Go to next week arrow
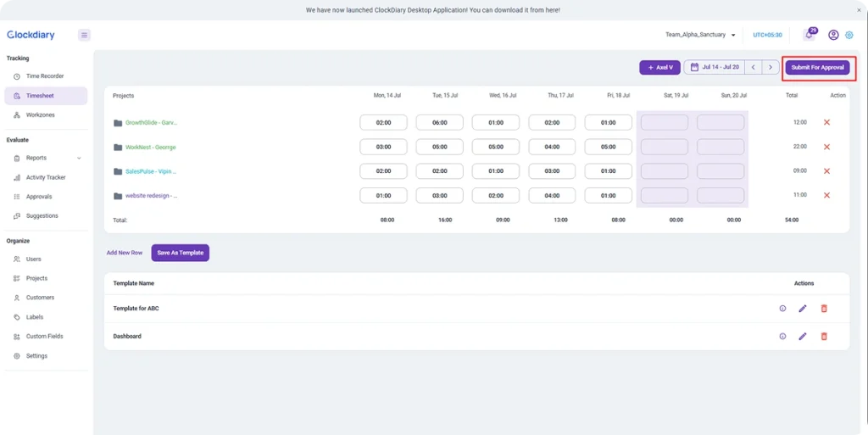Image resolution: width=868 pixels, height=435 pixels. (771, 68)
